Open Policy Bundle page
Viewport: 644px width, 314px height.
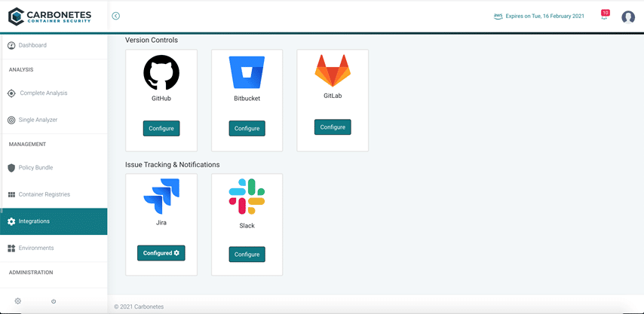coord(54,168)
